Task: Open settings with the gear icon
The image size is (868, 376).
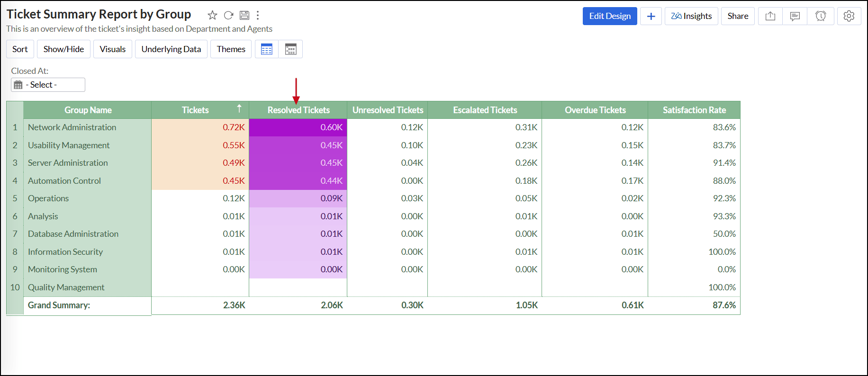Action: 849,16
